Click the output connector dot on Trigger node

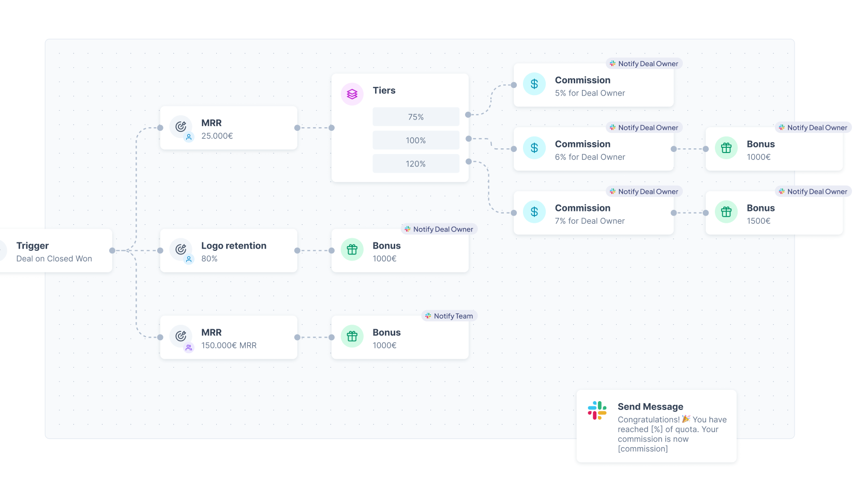(x=112, y=251)
